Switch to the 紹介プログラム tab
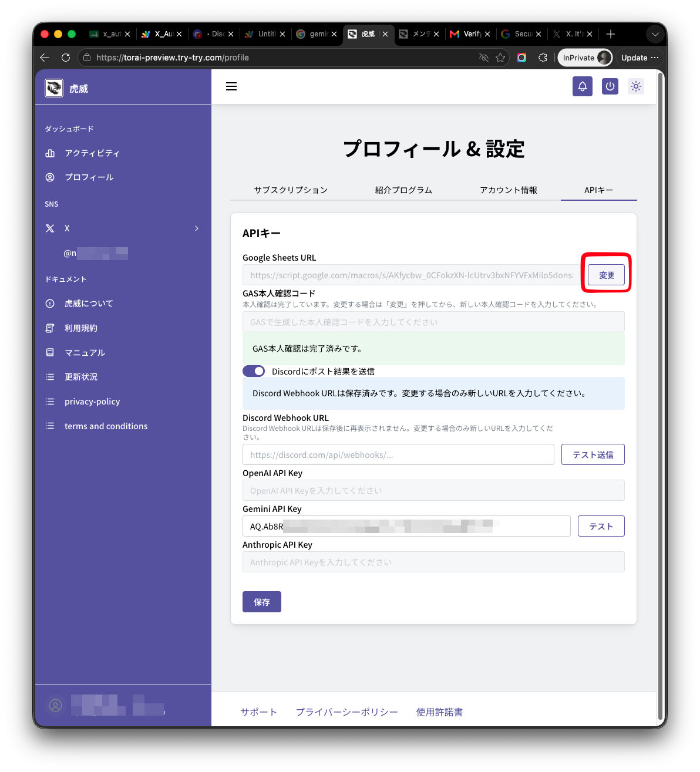This screenshot has width=700, height=772. (x=403, y=190)
